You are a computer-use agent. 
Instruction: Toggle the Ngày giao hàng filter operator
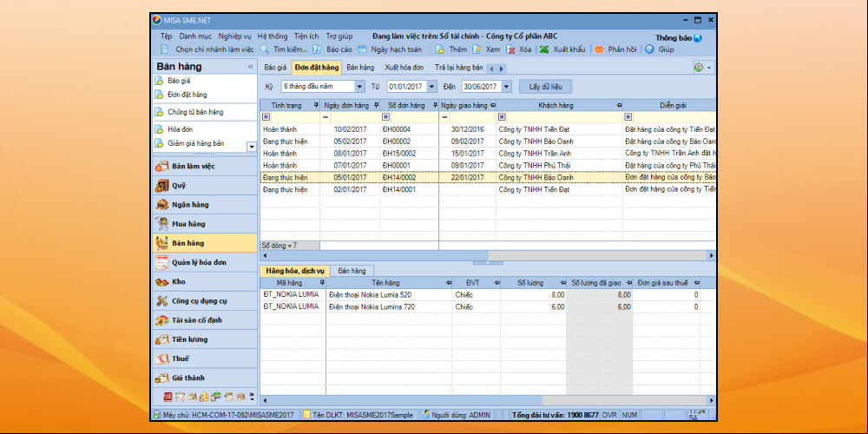[x=444, y=117]
